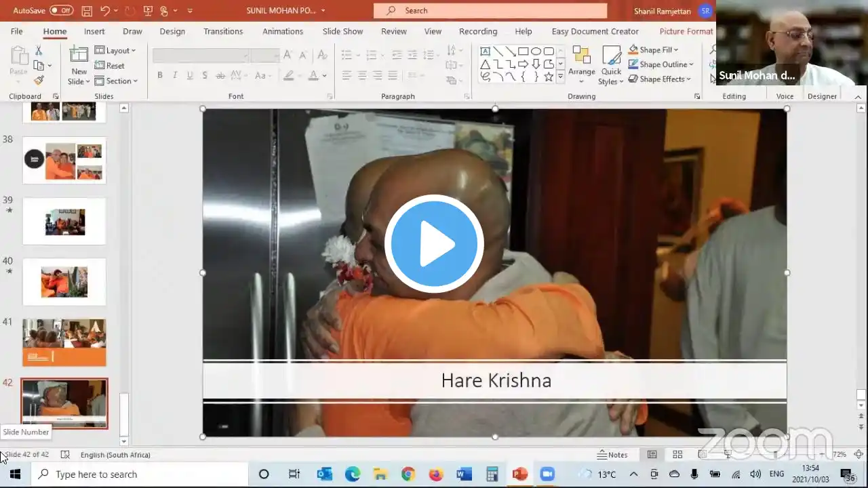Click the Save icon in title bar
Screen dimensions: 868x488
[x=87, y=11]
